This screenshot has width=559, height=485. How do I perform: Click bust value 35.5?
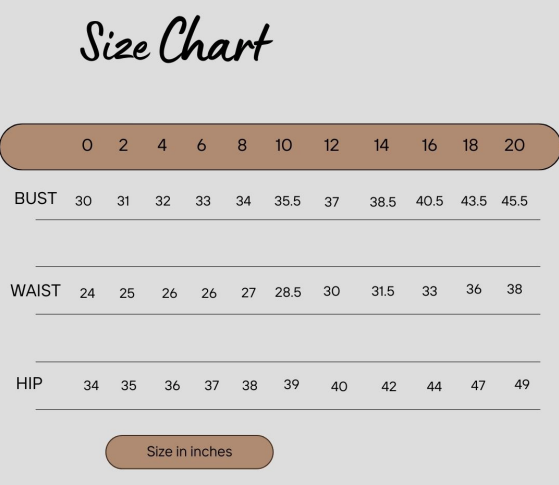tap(287, 201)
